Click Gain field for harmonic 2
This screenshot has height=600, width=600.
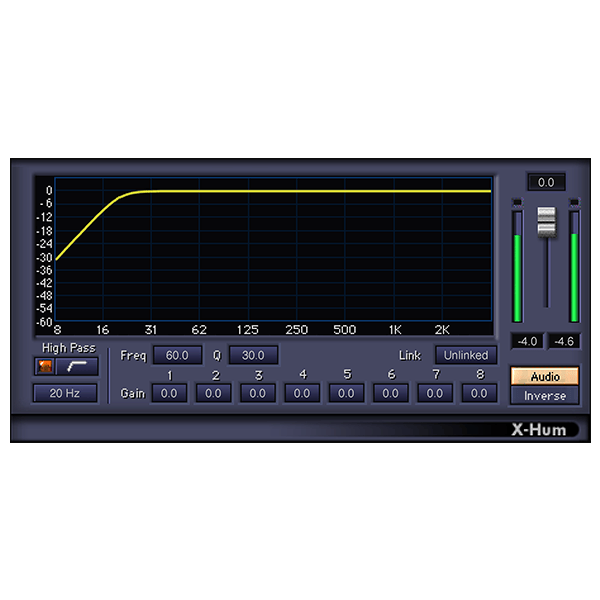pyautogui.click(x=213, y=393)
